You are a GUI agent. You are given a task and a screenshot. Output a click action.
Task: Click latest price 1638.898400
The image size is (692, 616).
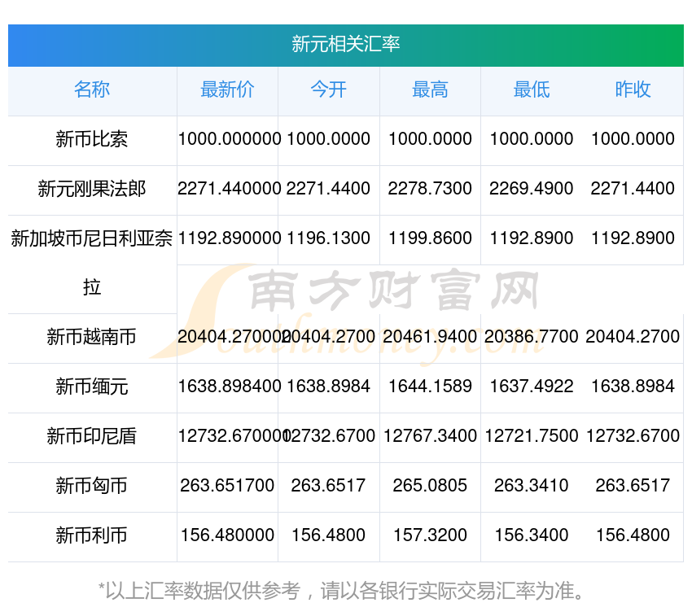coord(230,387)
